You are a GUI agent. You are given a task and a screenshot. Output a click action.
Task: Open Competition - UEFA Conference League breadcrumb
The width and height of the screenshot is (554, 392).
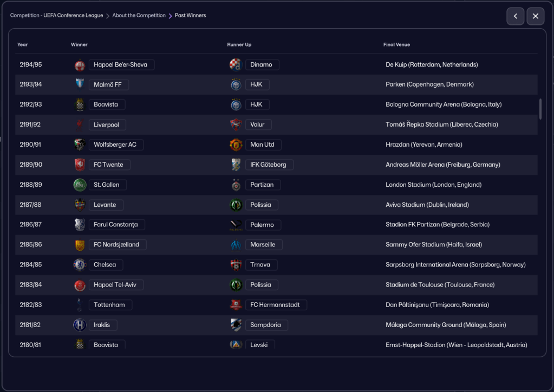pos(56,16)
